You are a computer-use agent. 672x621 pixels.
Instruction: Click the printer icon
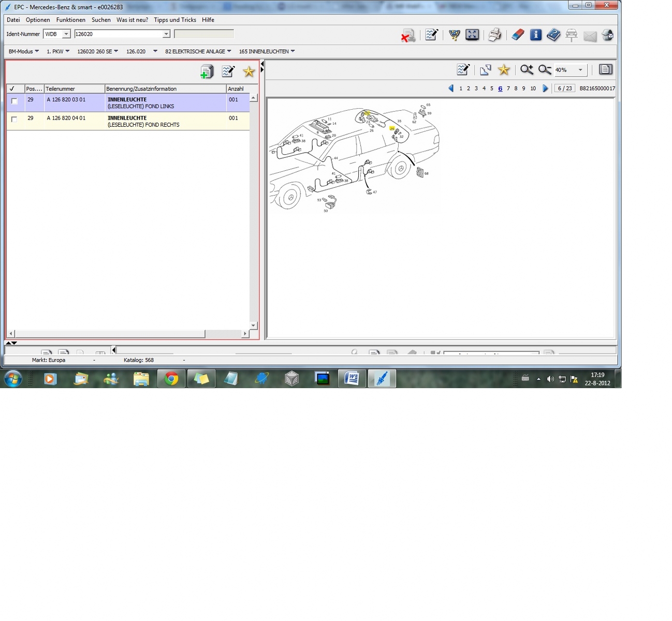(495, 35)
